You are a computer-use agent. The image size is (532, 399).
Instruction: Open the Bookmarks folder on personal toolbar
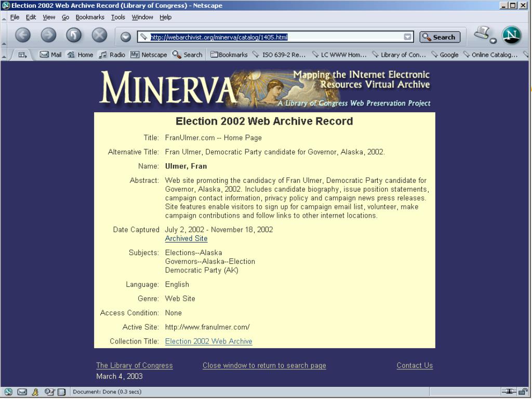click(x=229, y=55)
